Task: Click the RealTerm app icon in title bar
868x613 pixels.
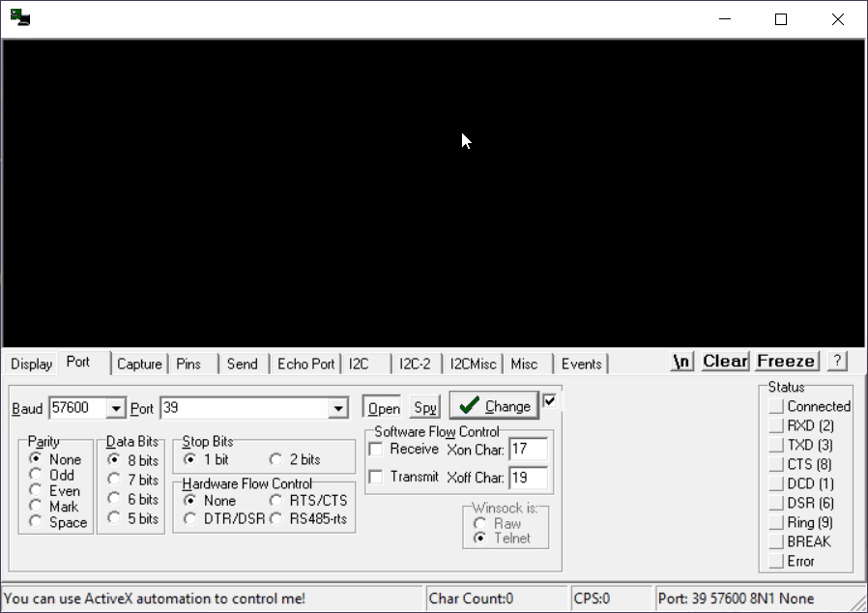Action: coord(19,18)
